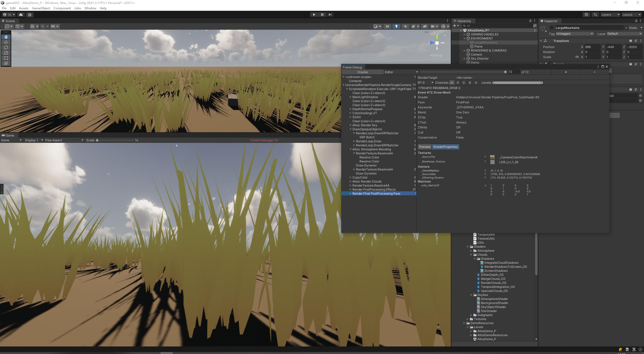Toggle constrained proportions link for Scale

pyautogui.click(x=577, y=57)
